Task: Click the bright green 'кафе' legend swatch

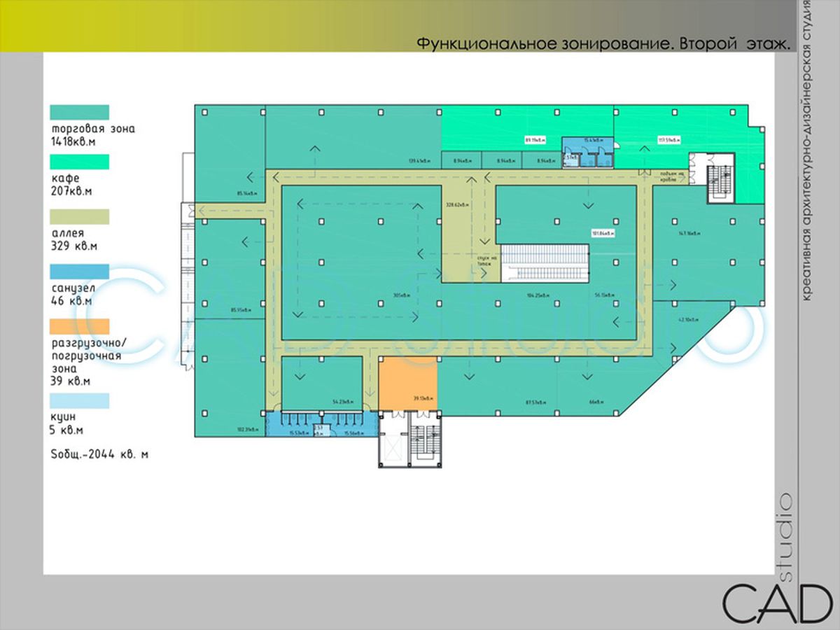Action: pos(79,162)
